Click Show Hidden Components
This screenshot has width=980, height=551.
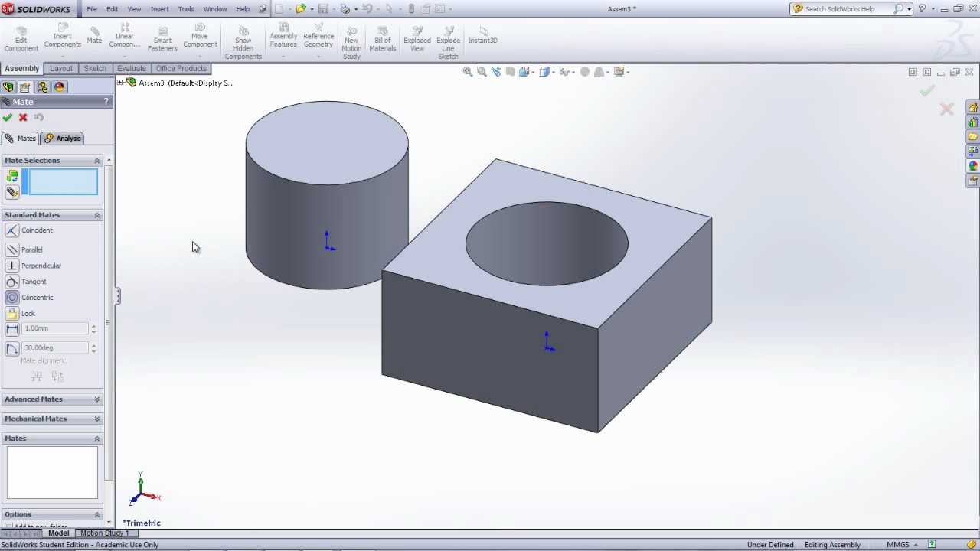pyautogui.click(x=243, y=43)
